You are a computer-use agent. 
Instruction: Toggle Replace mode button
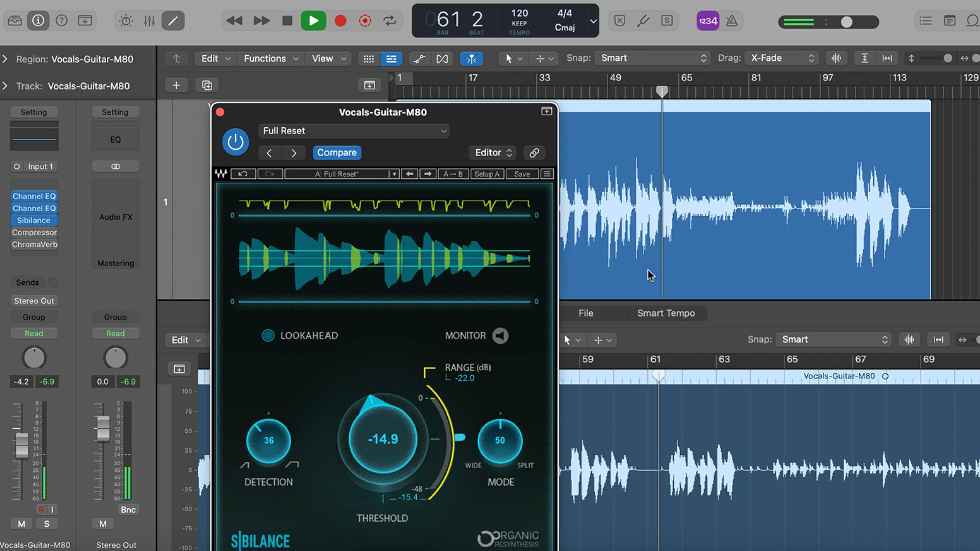[x=620, y=21]
